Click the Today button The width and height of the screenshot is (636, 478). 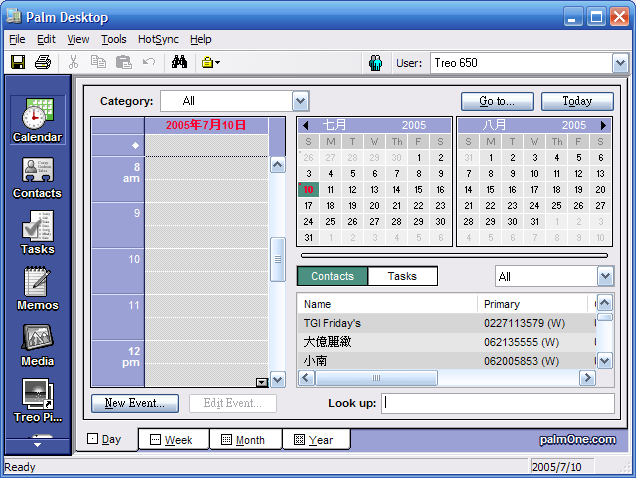[x=577, y=101]
